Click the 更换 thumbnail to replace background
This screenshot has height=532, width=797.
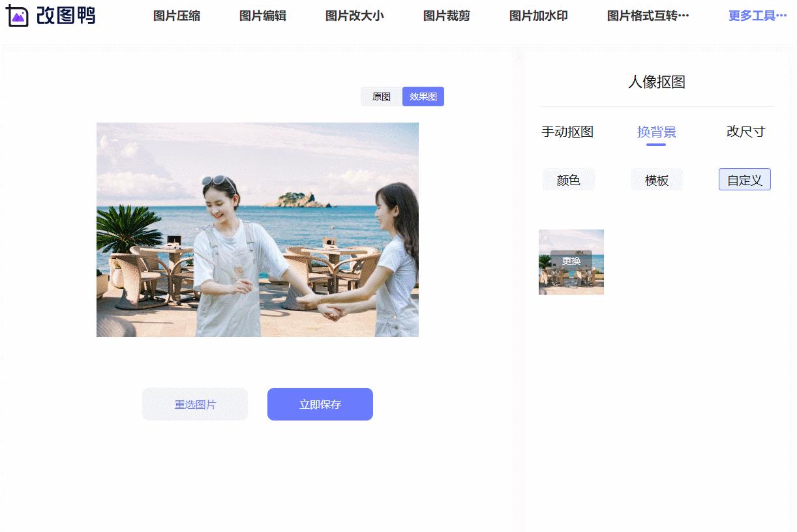click(x=571, y=261)
